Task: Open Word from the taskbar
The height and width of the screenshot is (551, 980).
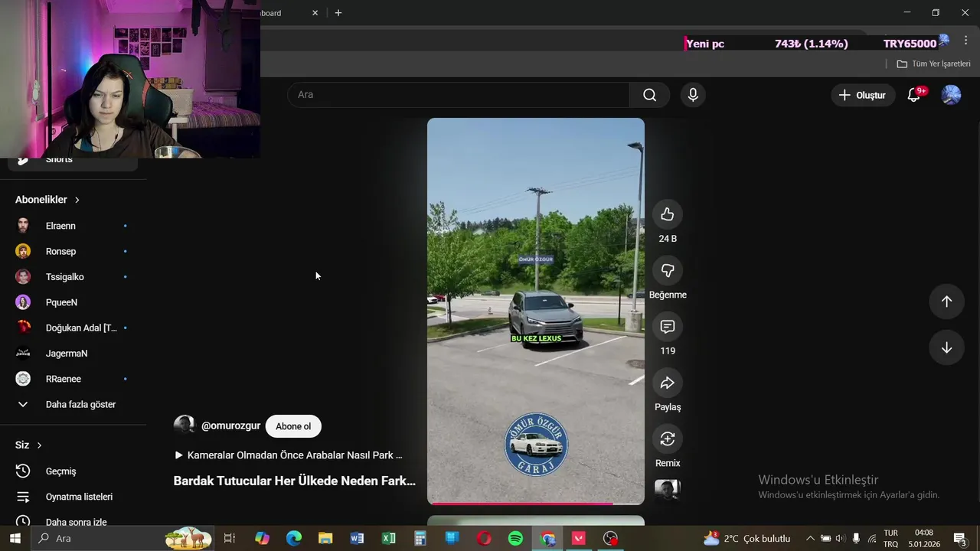Action: coord(357,539)
